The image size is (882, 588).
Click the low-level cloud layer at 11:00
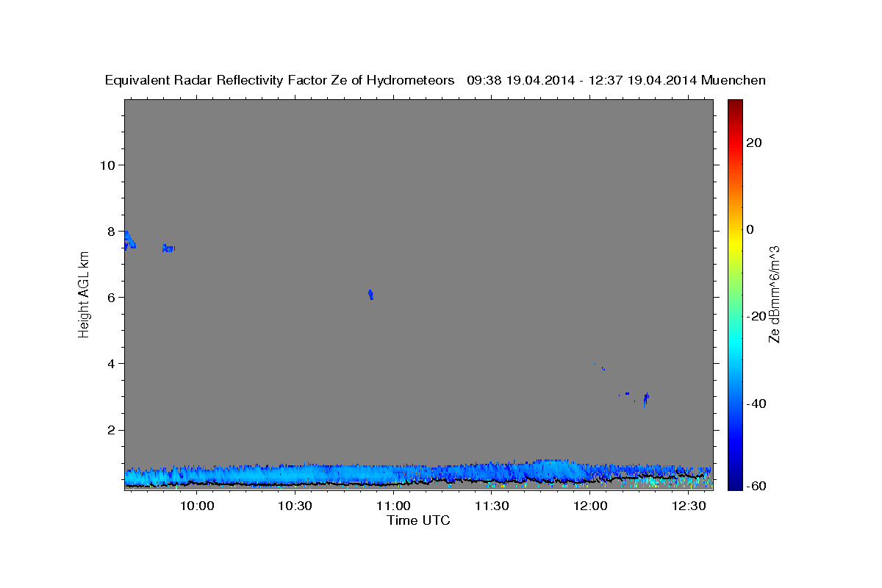(393, 475)
